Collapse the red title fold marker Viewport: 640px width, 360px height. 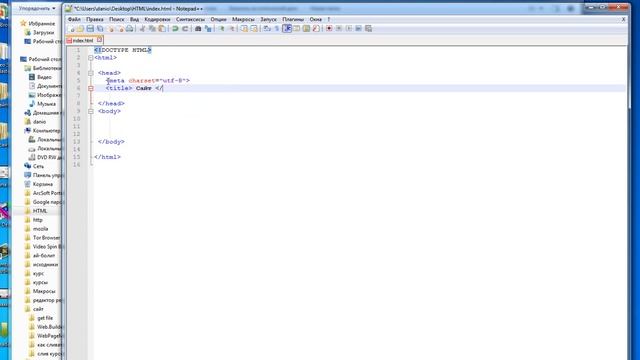pyautogui.click(x=91, y=88)
